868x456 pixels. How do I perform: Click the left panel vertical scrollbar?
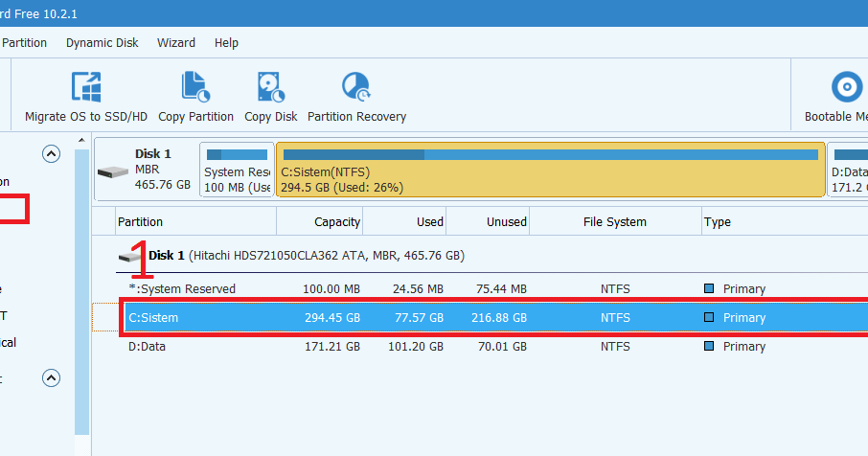point(82,287)
